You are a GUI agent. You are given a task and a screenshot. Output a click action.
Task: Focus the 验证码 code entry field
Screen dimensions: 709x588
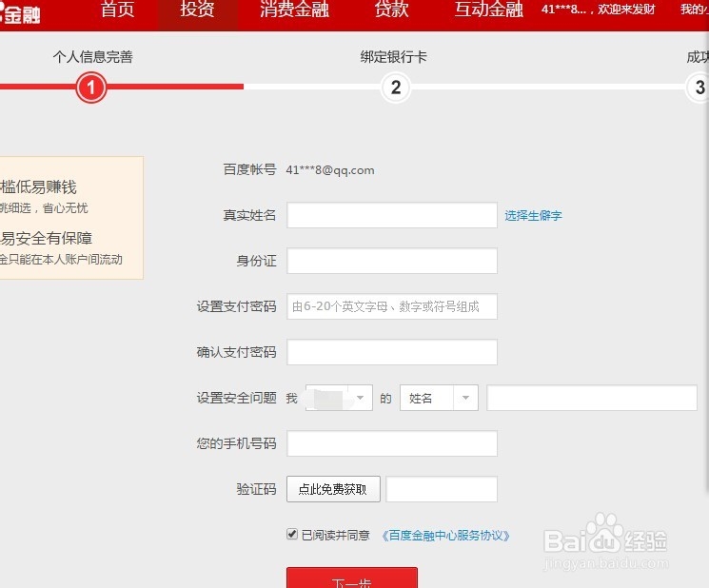pyautogui.click(x=442, y=489)
